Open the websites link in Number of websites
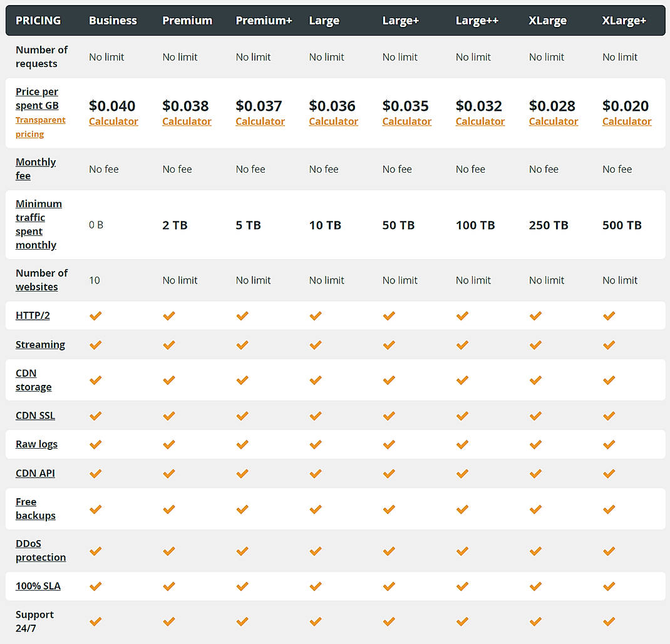The width and height of the screenshot is (670, 644). (x=37, y=287)
